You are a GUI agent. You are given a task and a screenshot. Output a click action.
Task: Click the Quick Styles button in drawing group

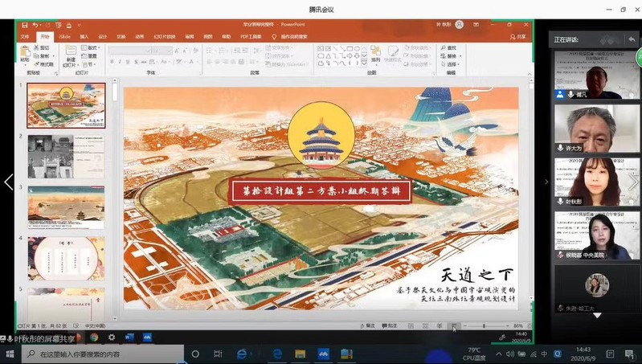[392, 55]
